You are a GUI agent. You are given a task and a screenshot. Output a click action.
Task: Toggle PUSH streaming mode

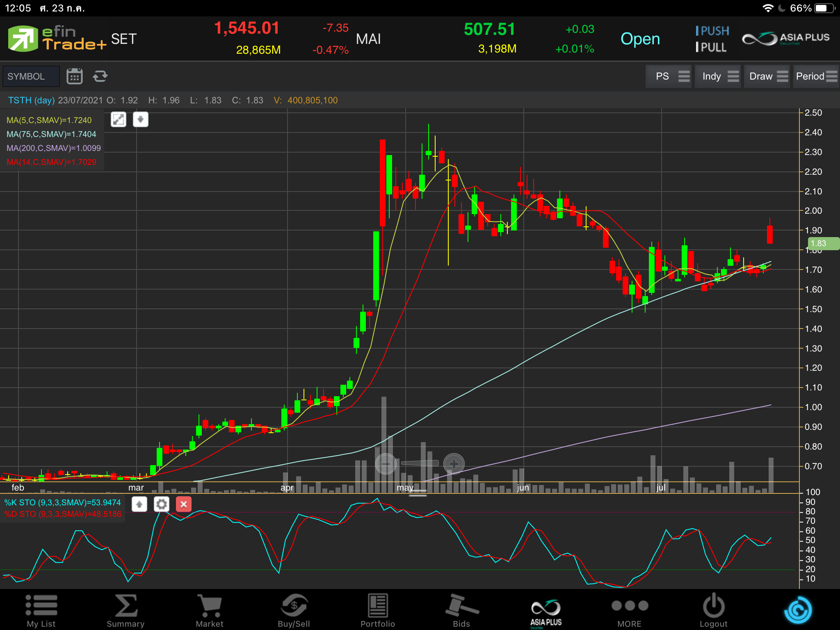click(x=712, y=31)
